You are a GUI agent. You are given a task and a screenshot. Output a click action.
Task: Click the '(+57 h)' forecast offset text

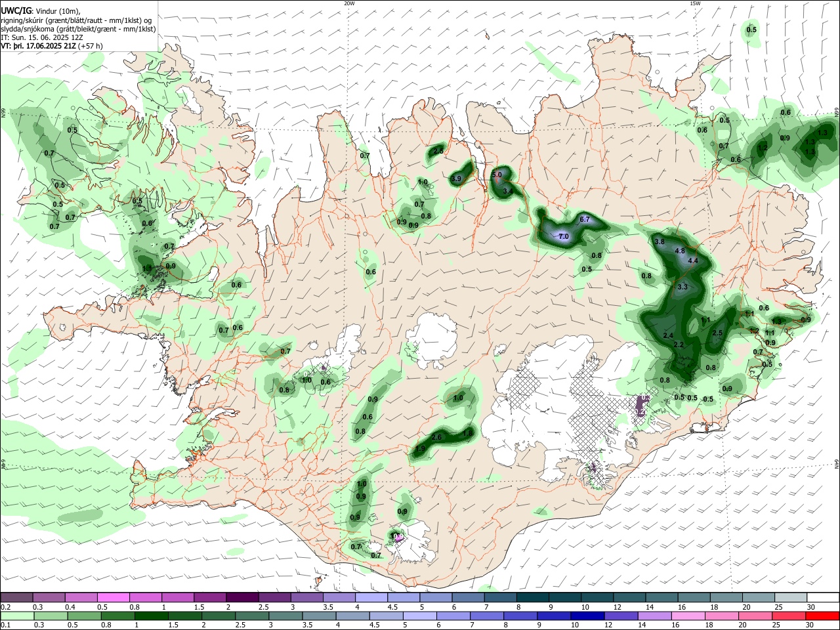[x=91, y=46]
